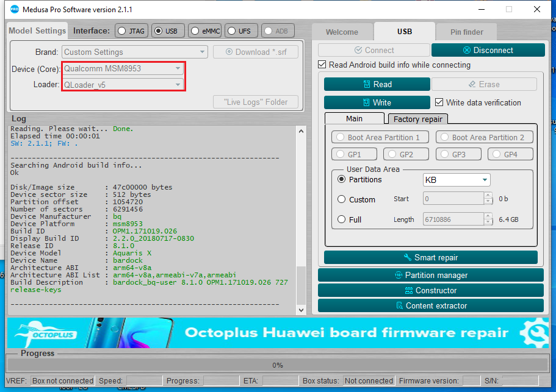Click the 0% progress bar
556x392 pixels.
pyautogui.click(x=278, y=365)
